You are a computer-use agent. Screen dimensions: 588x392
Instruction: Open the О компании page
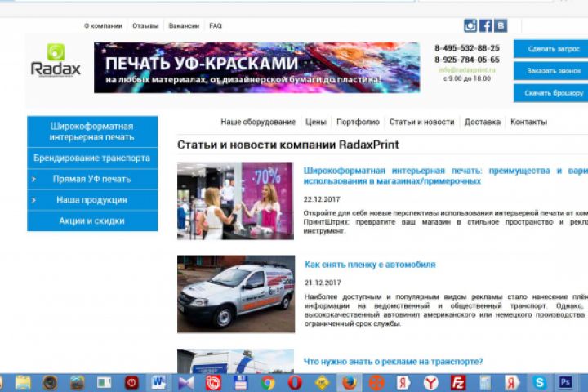103,26
